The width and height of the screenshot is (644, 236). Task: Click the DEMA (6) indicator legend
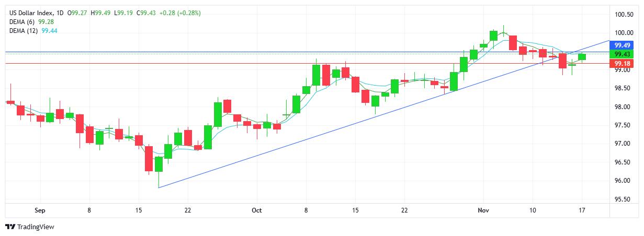[x=22, y=22]
